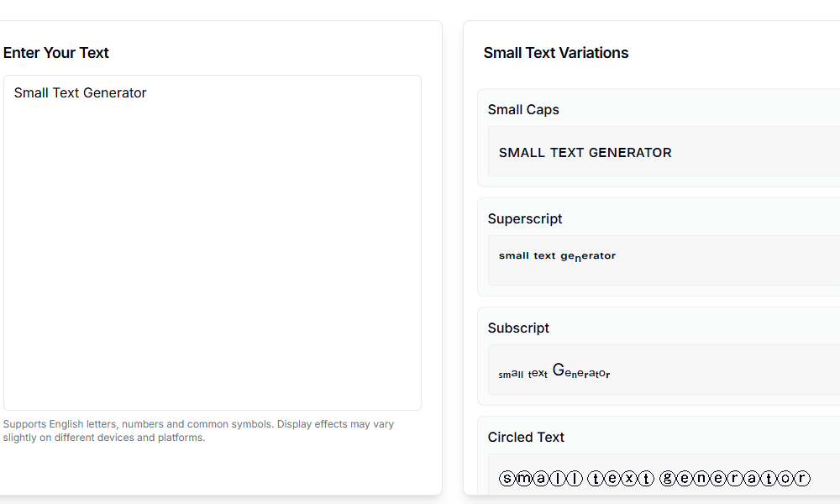Viewport: 840px width, 504px height.
Task: Click the Superscript output text
Action: coord(556,255)
